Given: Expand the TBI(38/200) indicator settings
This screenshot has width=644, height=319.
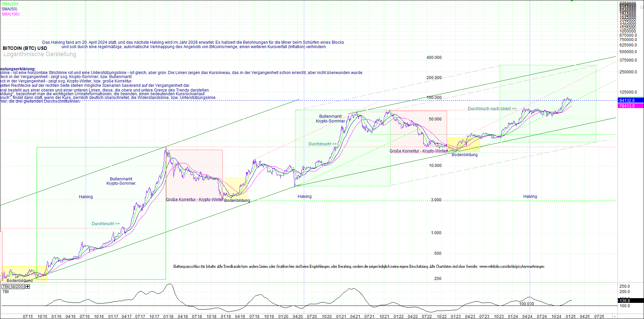Looking at the screenshot, I should tap(13, 286).
